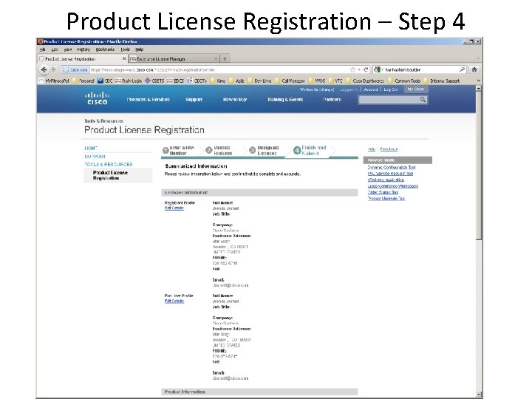Open the Firefox home page icon

[x=474, y=69]
